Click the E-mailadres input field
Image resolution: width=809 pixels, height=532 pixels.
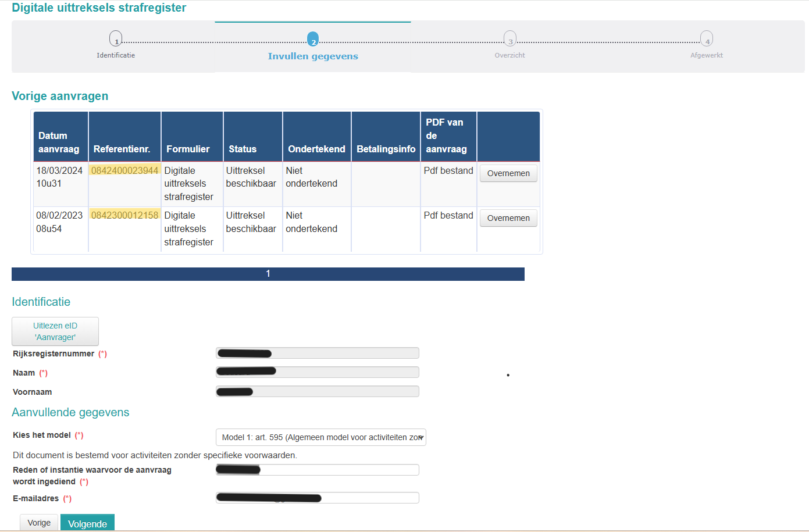(x=318, y=498)
